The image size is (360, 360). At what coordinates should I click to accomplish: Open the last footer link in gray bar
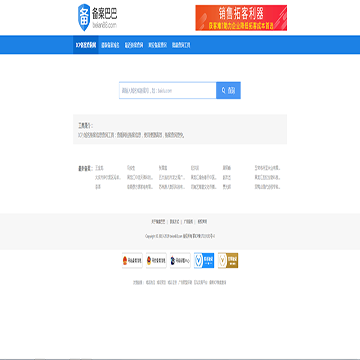pos(202,221)
